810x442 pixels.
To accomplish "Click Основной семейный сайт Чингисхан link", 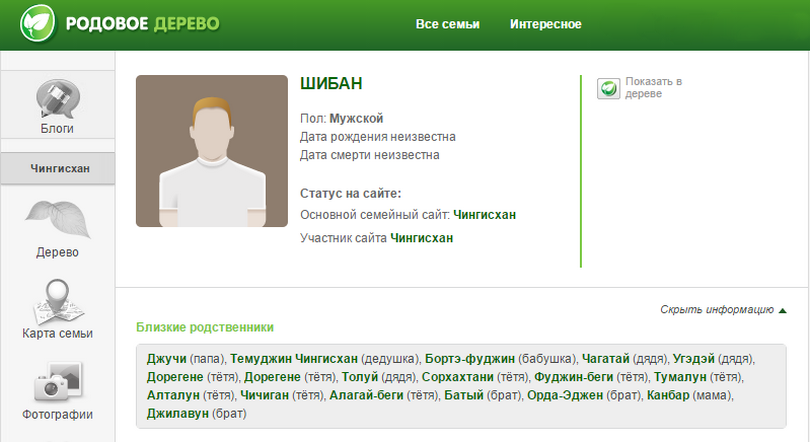I will coord(484,214).
